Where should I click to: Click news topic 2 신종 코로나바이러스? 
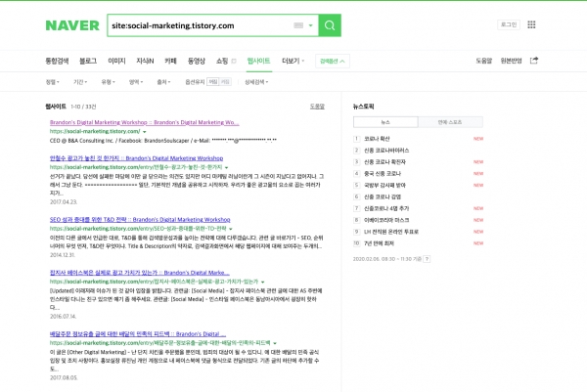pyautogui.click(x=386, y=151)
